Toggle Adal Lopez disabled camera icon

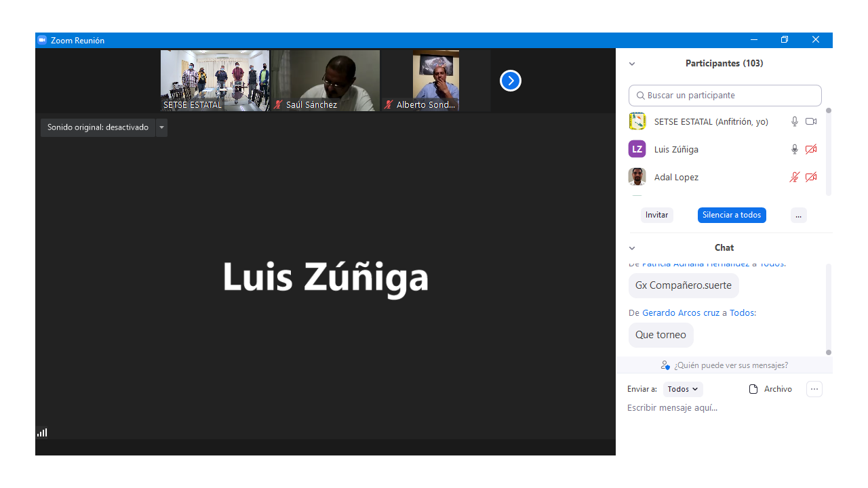811,177
